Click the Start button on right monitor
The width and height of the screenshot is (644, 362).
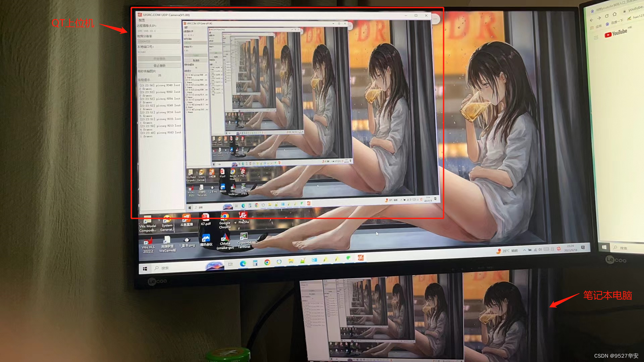604,247
